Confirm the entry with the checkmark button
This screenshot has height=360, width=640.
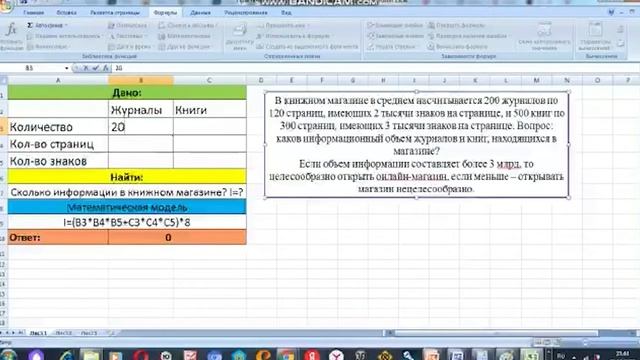click(95, 68)
